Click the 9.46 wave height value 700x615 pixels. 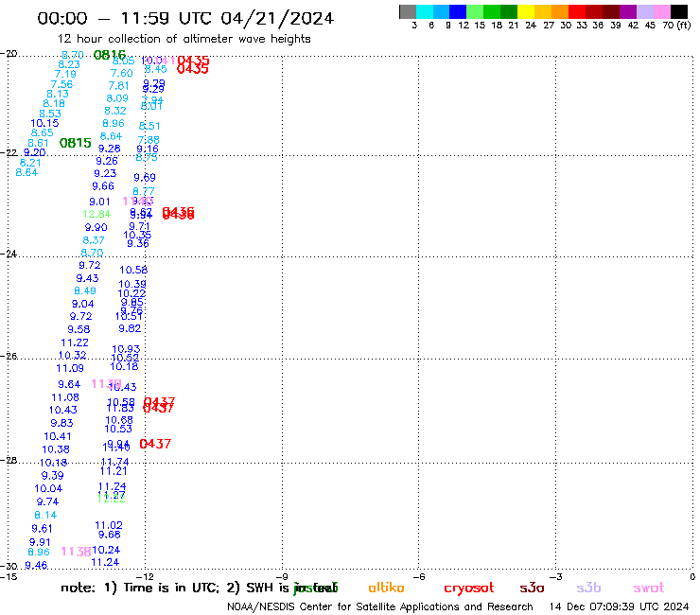tap(36, 566)
